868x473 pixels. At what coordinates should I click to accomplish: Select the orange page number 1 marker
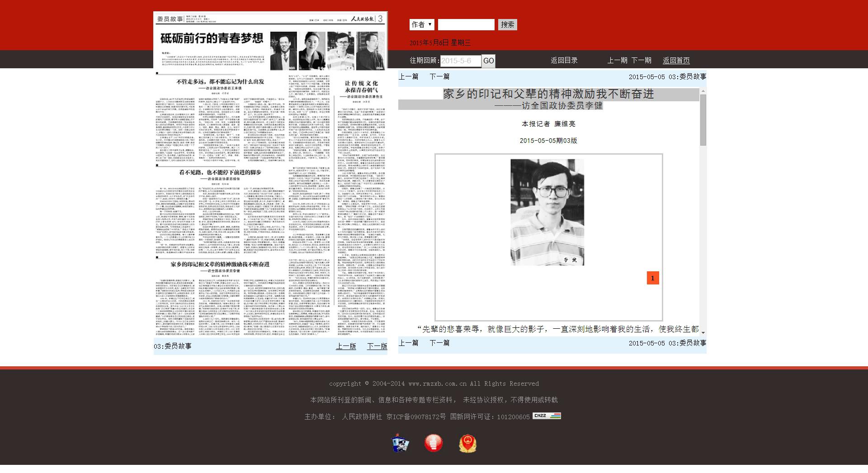tap(652, 278)
